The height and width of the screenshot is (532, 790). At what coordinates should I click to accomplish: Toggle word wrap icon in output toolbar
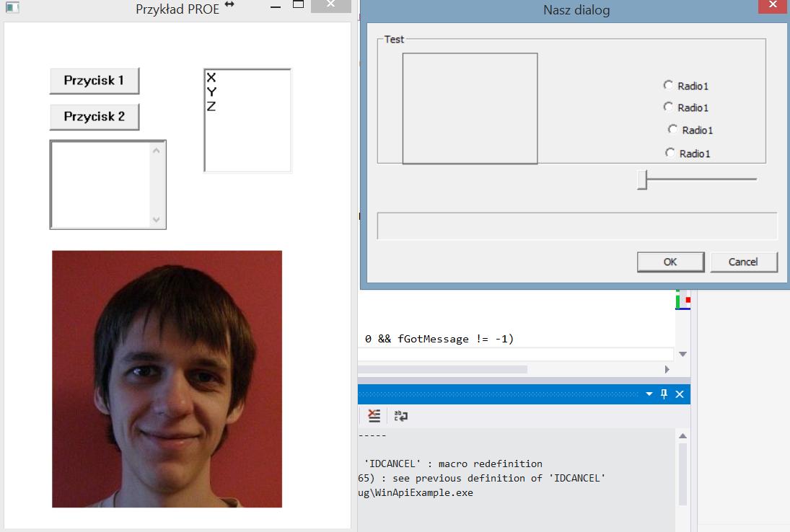point(401,416)
